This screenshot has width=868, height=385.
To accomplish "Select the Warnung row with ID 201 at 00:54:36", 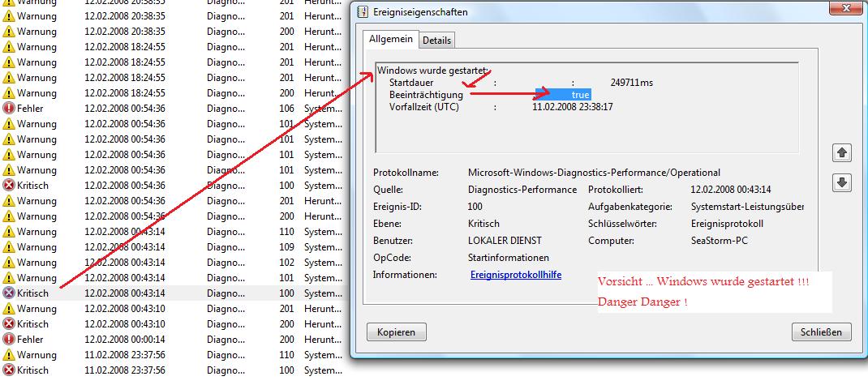I will tap(173, 201).
